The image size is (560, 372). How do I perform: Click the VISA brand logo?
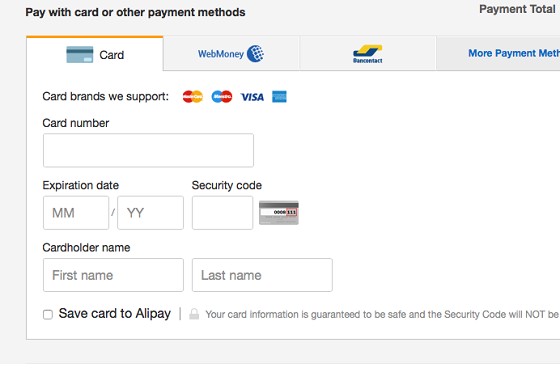click(x=252, y=97)
